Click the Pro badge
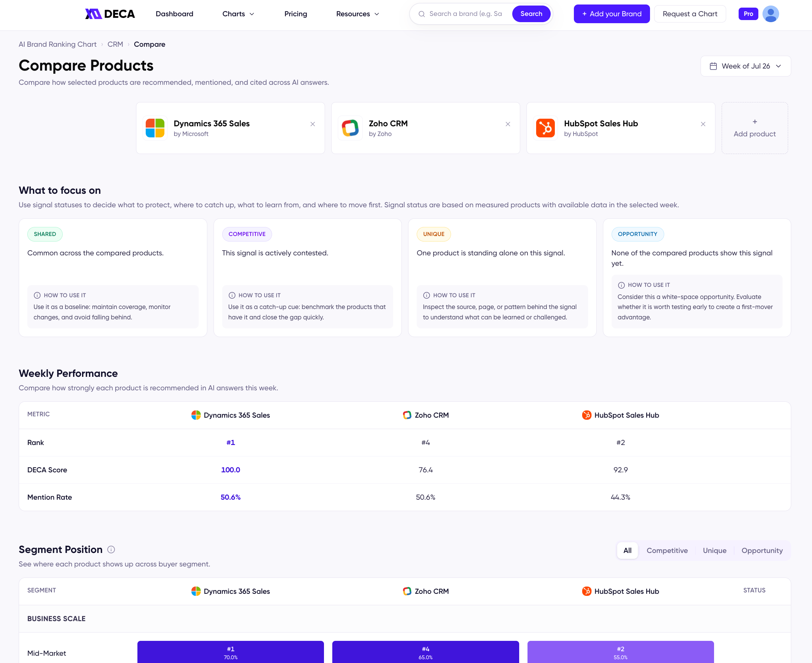812x663 pixels. click(x=748, y=14)
